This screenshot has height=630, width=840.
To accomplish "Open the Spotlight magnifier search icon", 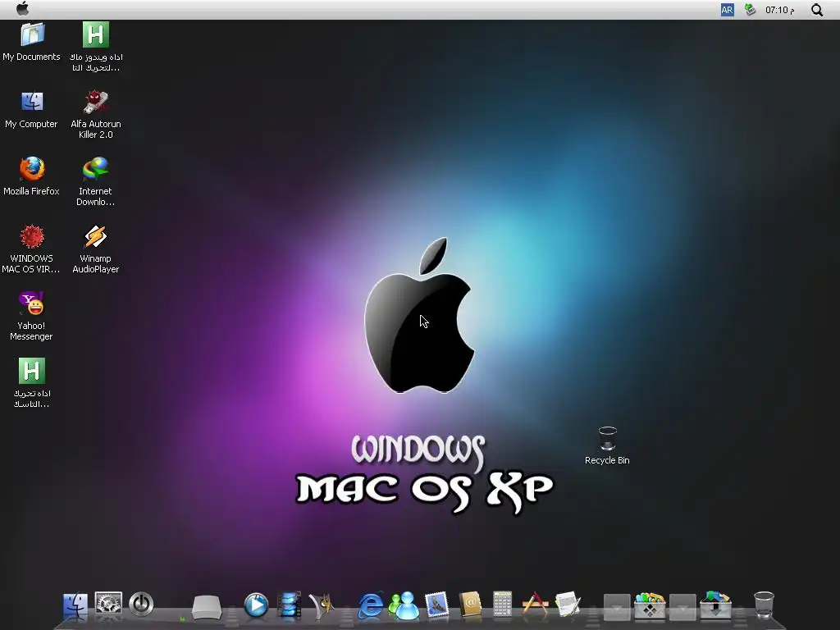I will [817, 10].
